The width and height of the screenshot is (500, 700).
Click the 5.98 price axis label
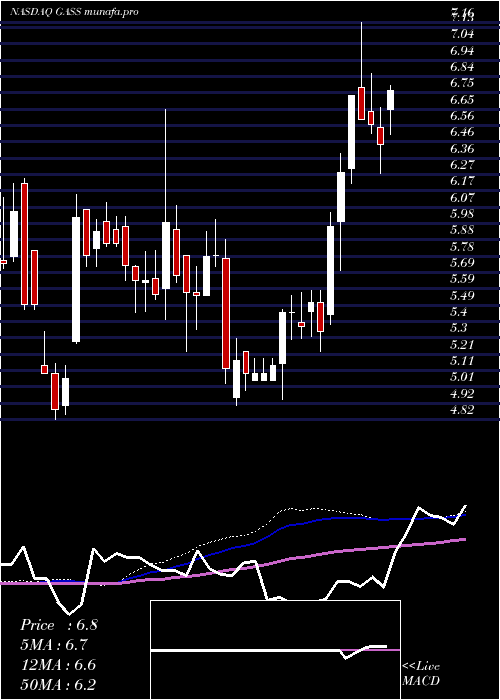tap(462, 213)
